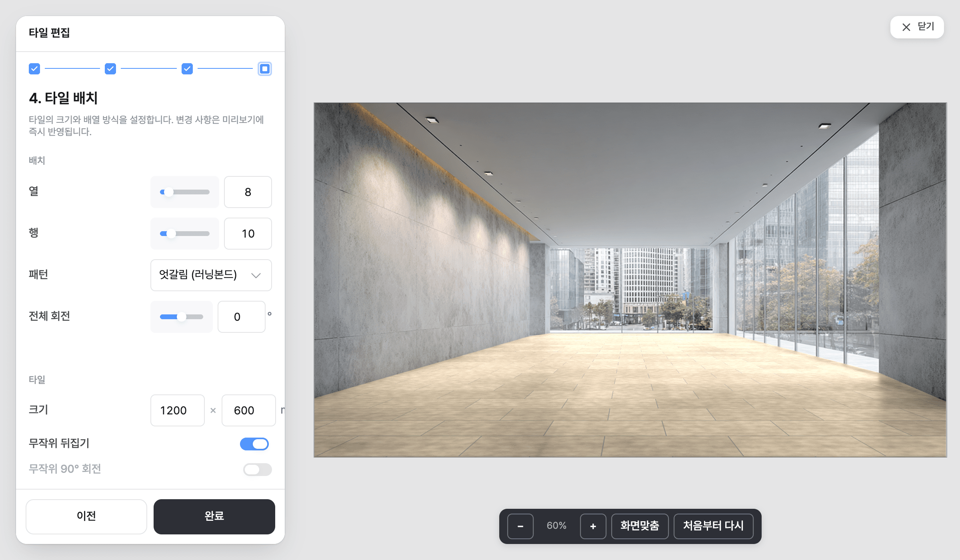Zoom out with the minus button

(x=520, y=526)
